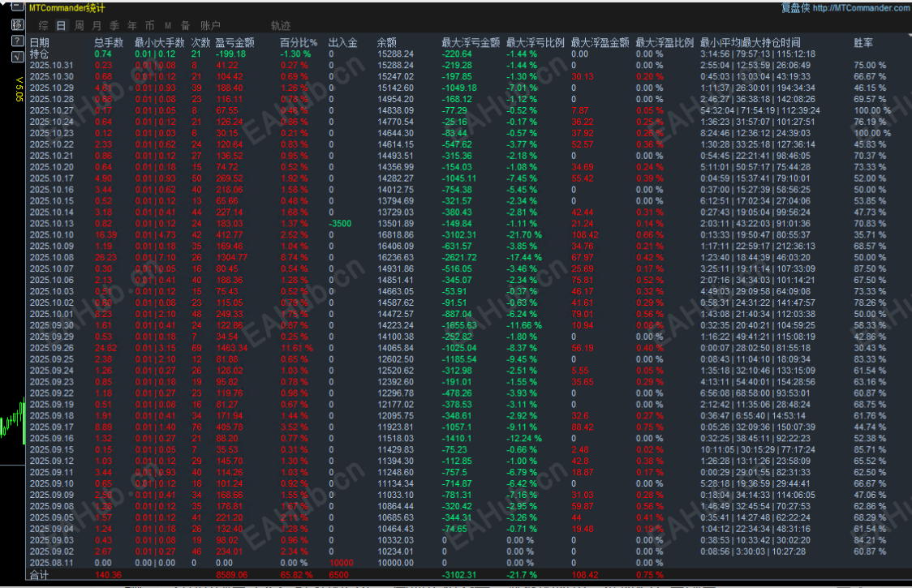Click the 最小|平均|最大持仓时间 column header
Viewport: 912px width, 588px height.
(x=751, y=42)
